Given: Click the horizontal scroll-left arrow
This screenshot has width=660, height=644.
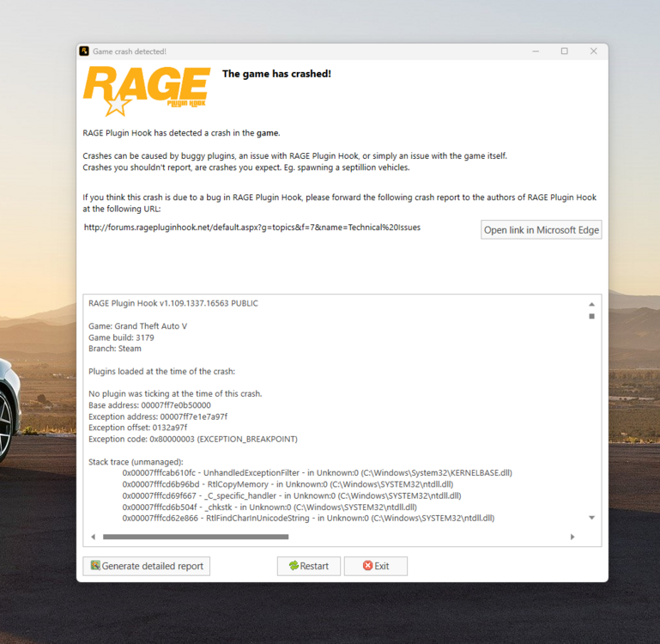Looking at the screenshot, I should (x=93, y=537).
